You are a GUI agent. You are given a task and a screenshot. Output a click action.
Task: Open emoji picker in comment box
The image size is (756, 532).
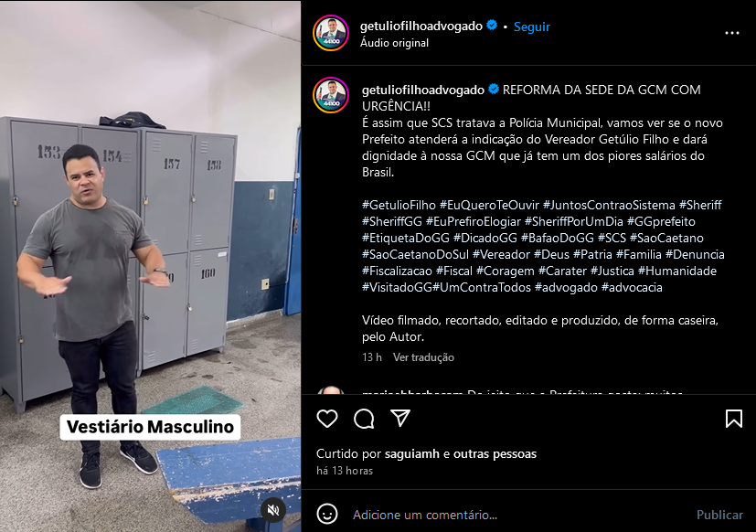(327, 514)
